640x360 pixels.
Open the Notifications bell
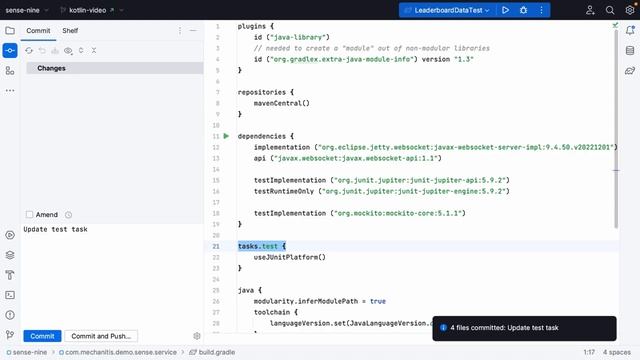(630, 31)
